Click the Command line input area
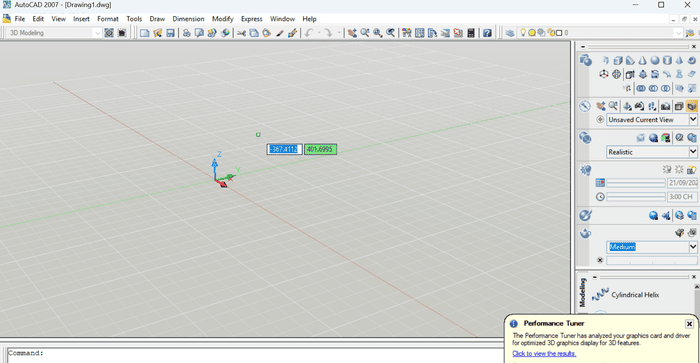 tap(256, 355)
